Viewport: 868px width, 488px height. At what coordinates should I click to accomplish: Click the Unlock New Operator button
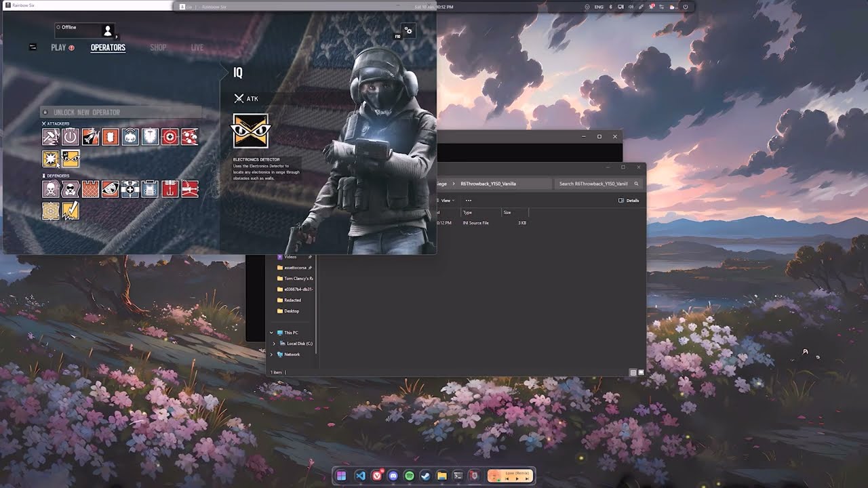[121, 113]
